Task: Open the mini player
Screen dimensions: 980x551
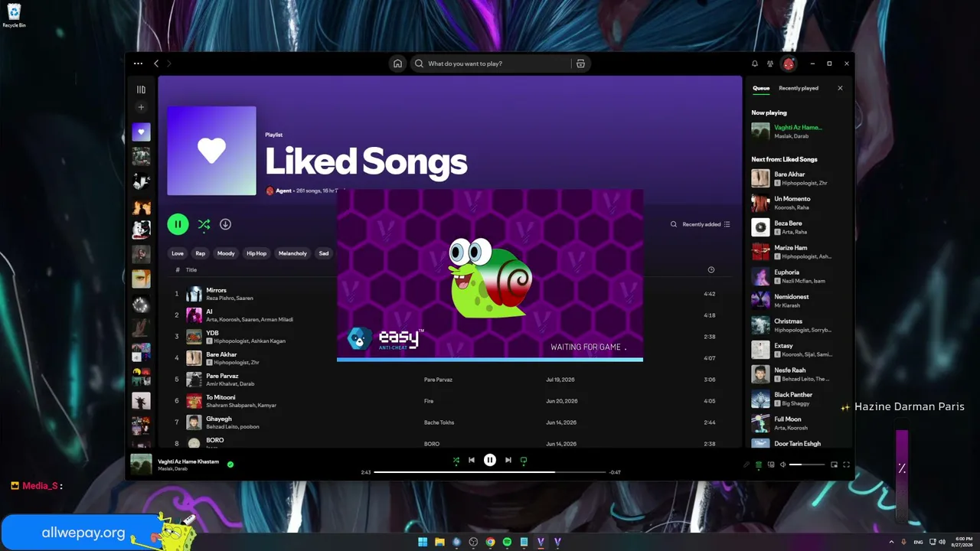Action: [834, 465]
